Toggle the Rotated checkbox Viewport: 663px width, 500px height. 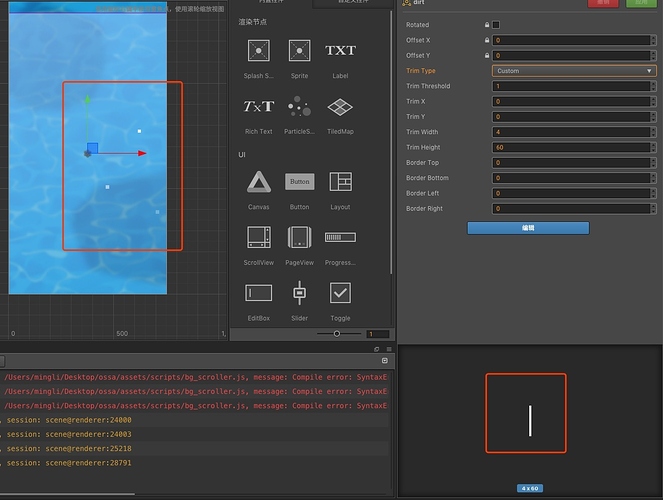(x=496, y=25)
